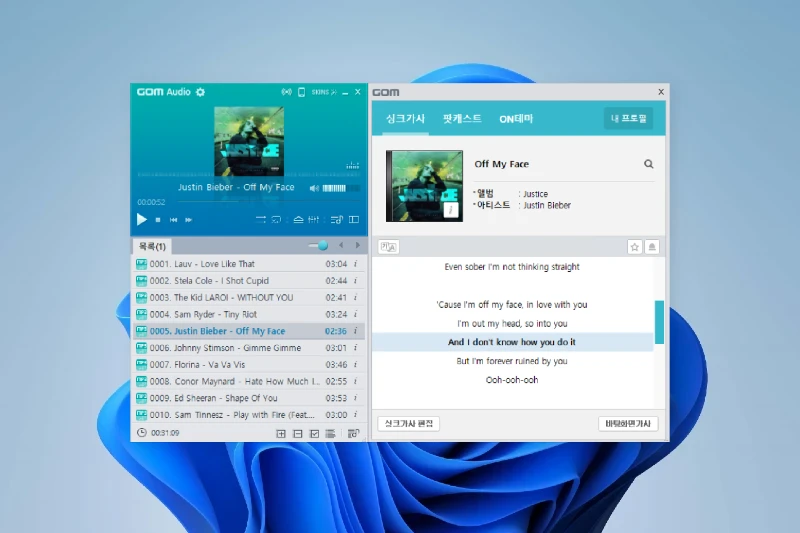Image resolution: width=800 pixels, height=533 pixels.
Task: Click the MP3 file icon of Florina track
Action: (x=141, y=365)
